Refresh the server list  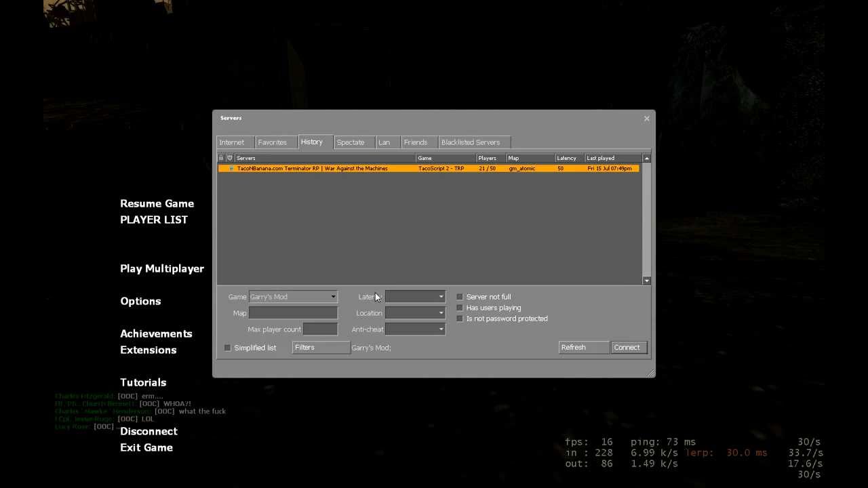coord(584,348)
